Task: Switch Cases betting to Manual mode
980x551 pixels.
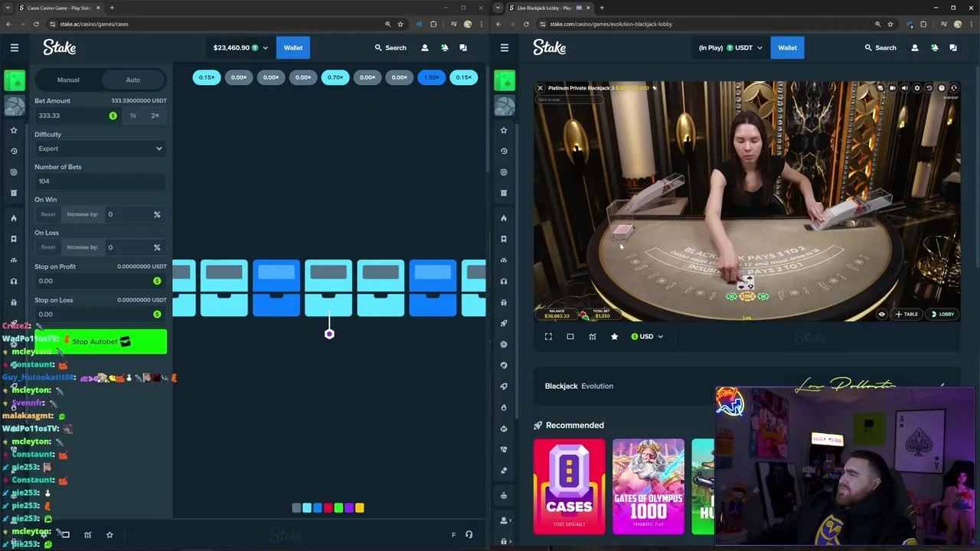Action: [68, 80]
